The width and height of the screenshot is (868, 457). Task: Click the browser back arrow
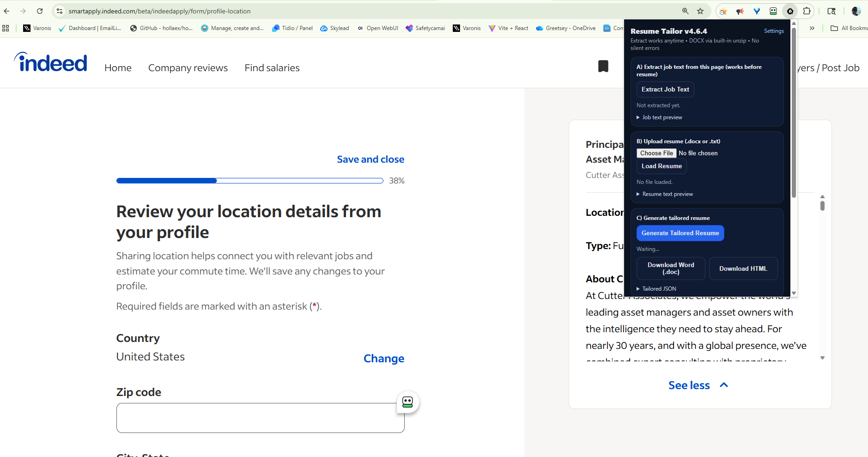coord(6,11)
